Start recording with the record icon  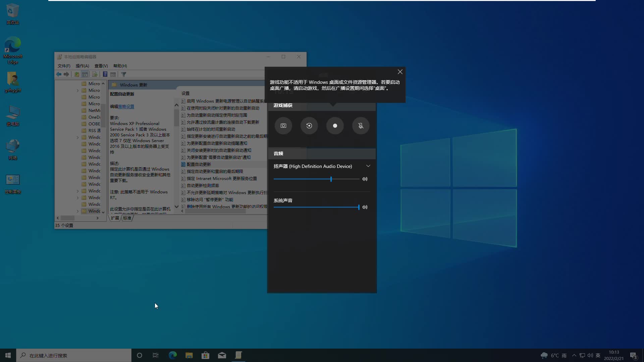click(x=335, y=126)
